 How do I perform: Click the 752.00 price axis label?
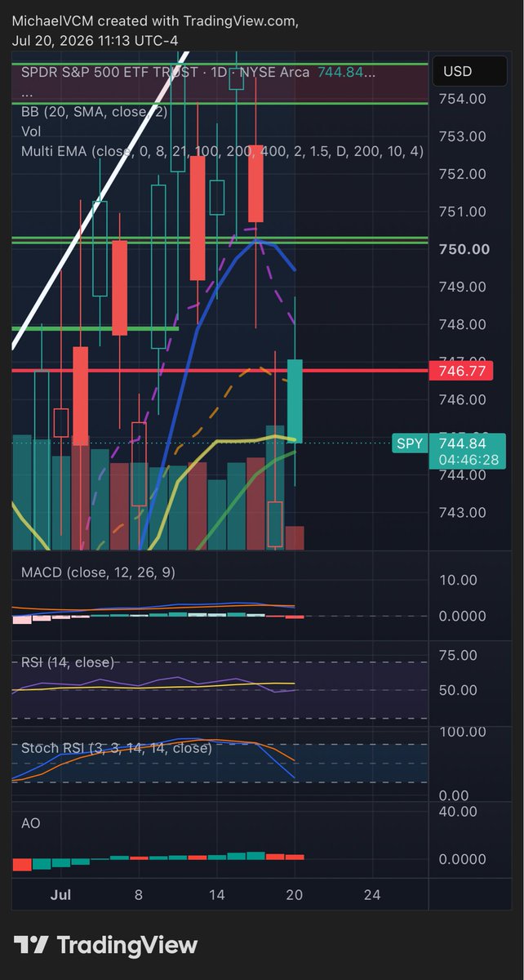pos(462,174)
